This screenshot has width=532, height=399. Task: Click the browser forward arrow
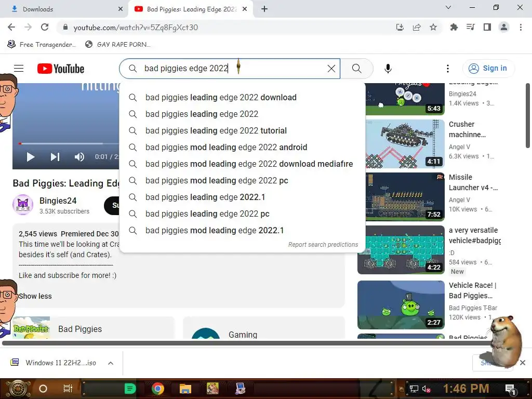pyautogui.click(x=28, y=27)
